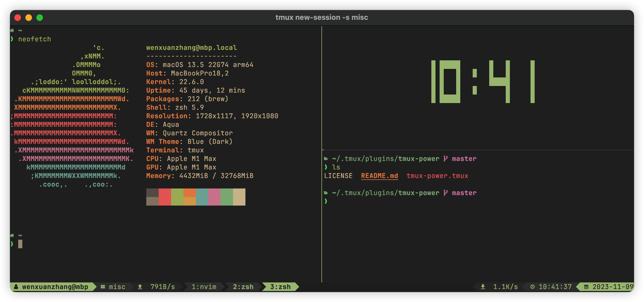
Task: Click the window grid icon before misc
Action: pyautogui.click(x=102, y=287)
